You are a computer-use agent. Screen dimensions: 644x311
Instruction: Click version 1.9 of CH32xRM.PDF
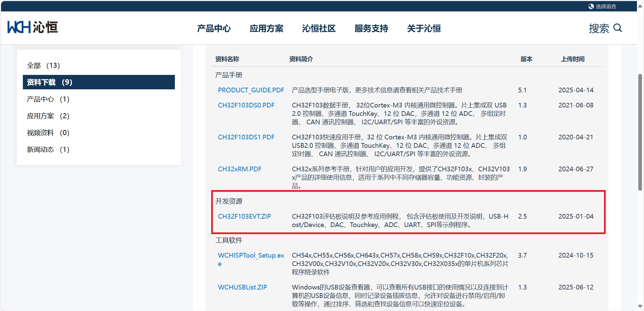522,169
